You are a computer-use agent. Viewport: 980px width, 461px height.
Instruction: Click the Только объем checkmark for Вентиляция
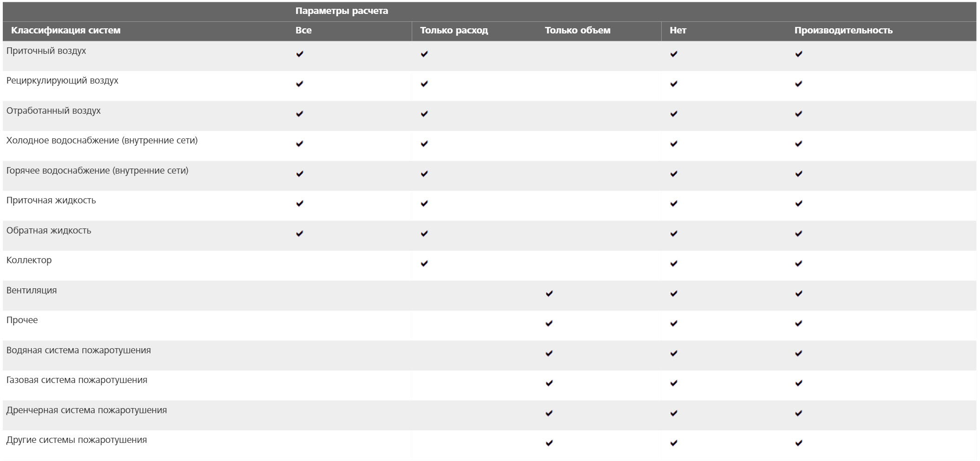coord(549,293)
